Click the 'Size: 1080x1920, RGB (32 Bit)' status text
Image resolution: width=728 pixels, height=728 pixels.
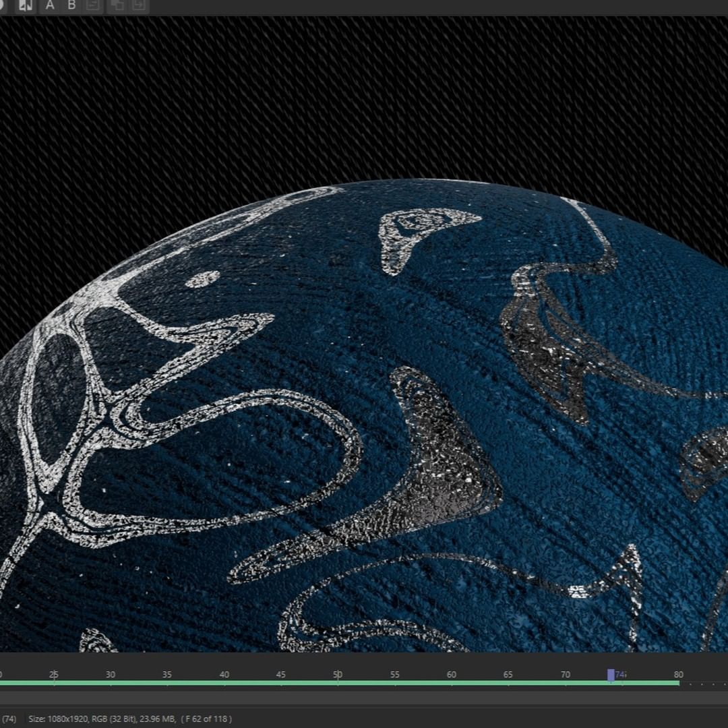point(83,719)
